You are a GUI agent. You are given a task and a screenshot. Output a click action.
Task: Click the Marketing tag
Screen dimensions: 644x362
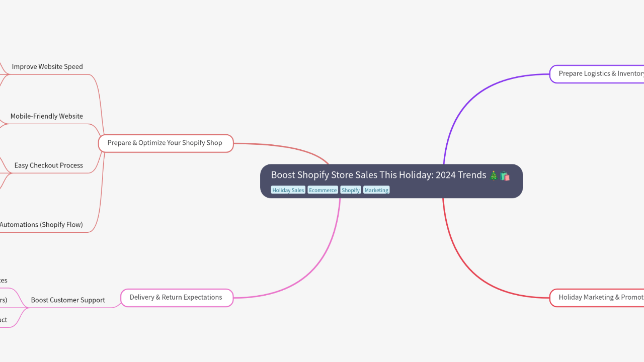click(376, 190)
